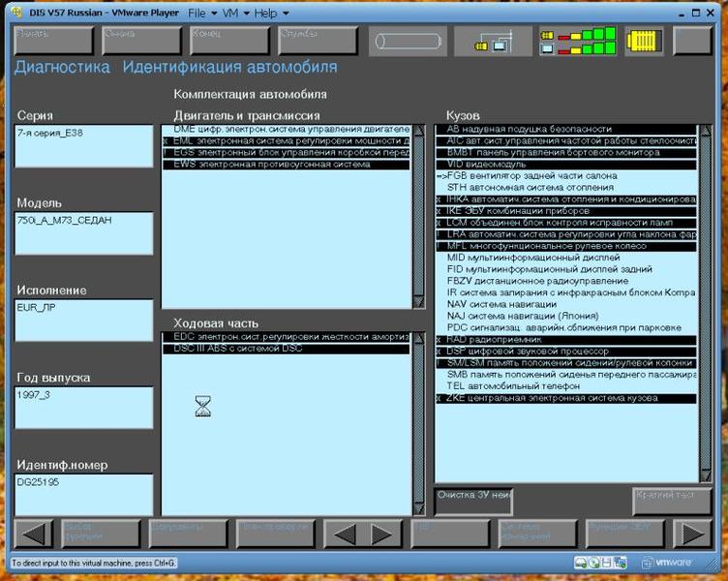Open the Help menu

tap(265, 13)
